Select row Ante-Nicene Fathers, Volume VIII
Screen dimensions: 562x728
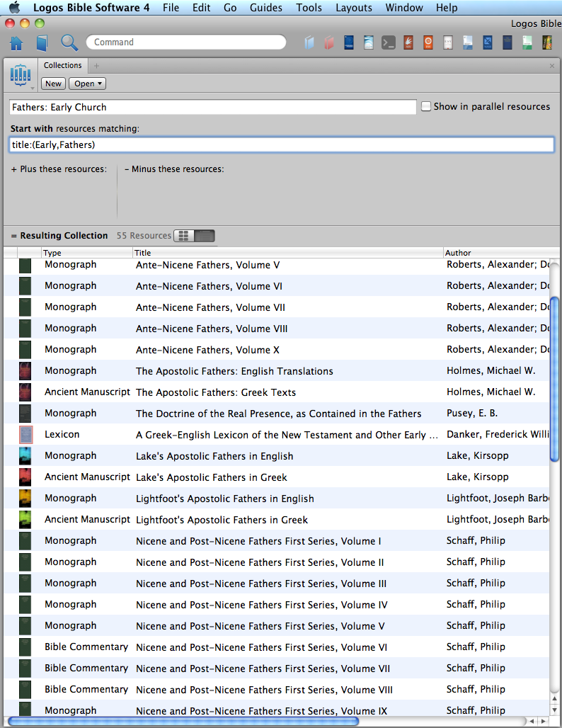277,329
